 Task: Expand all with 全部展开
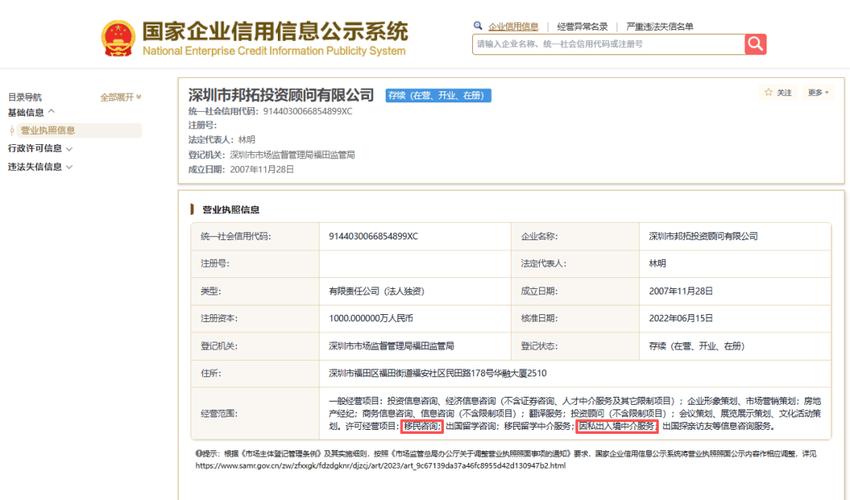pos(121,97)
